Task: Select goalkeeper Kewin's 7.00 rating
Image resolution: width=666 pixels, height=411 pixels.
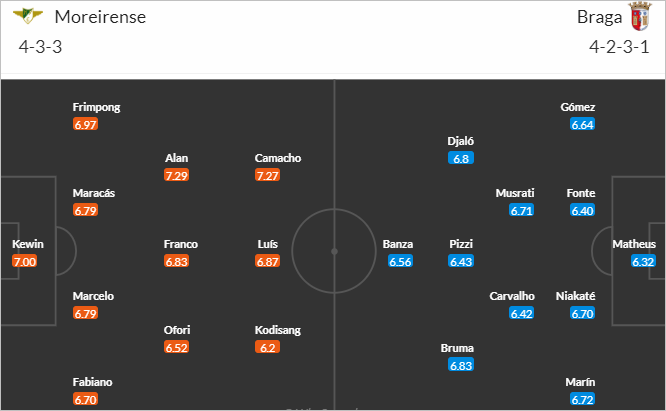Action: point(25,262)
